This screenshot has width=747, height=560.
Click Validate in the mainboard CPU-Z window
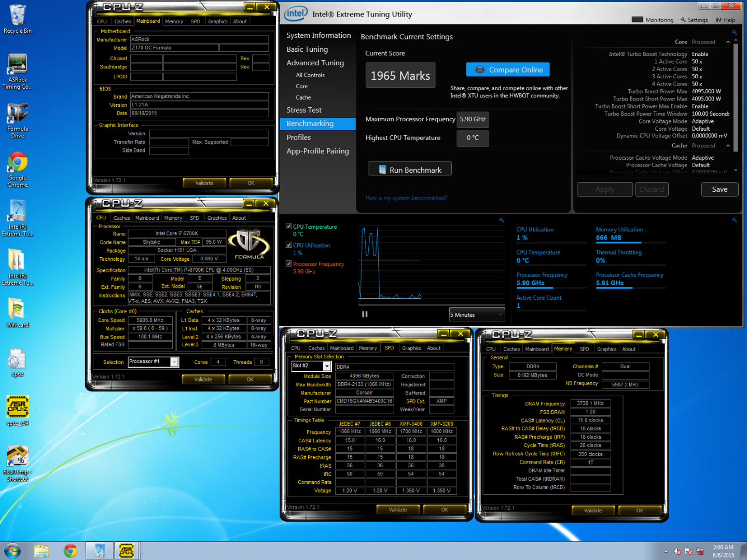204,183
